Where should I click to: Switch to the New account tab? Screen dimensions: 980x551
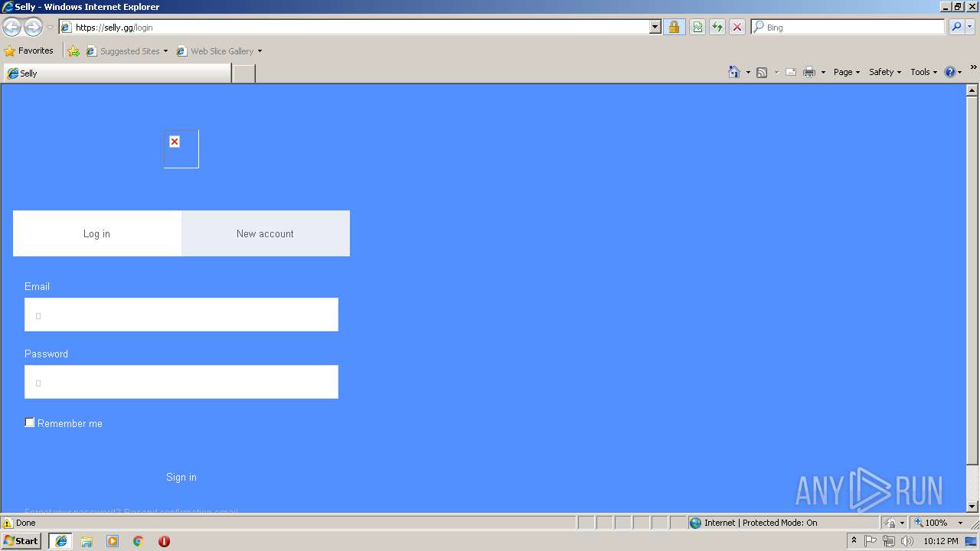point(266,233)
